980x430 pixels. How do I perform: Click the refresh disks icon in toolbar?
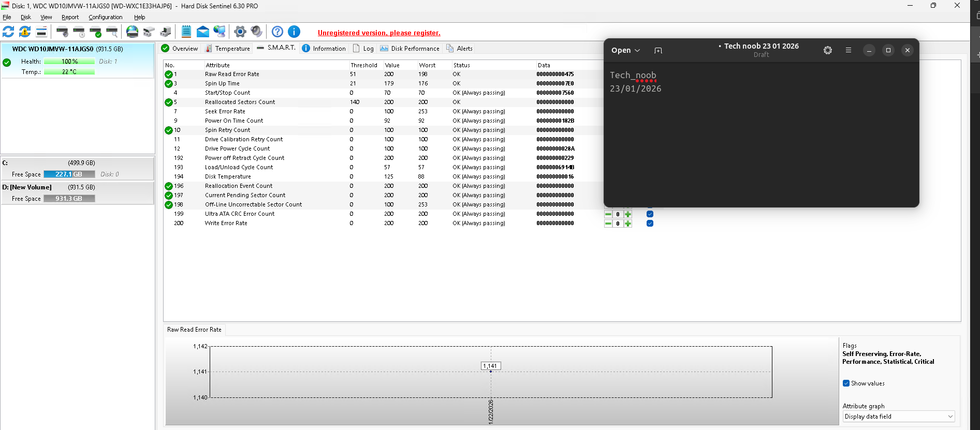[8, 32]
